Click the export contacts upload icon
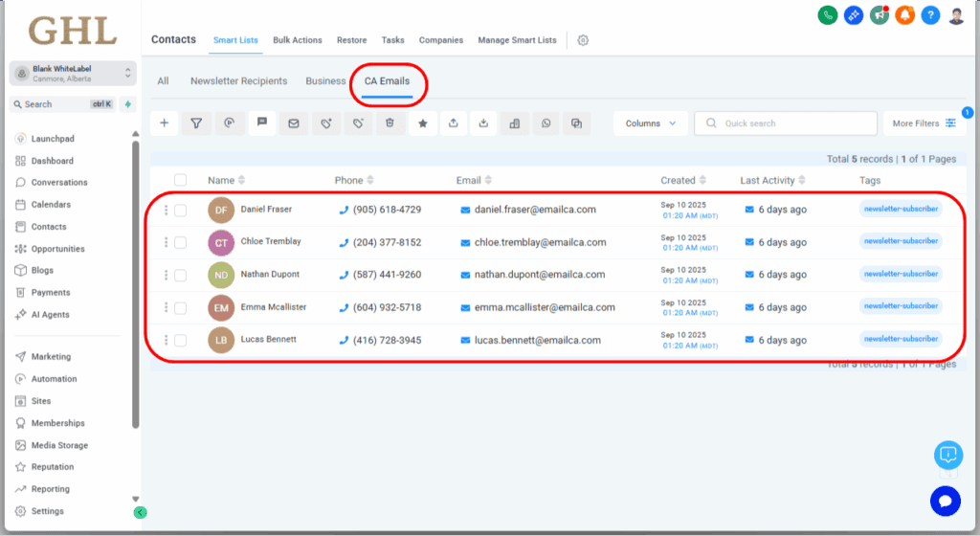 (x=453, y=123)
